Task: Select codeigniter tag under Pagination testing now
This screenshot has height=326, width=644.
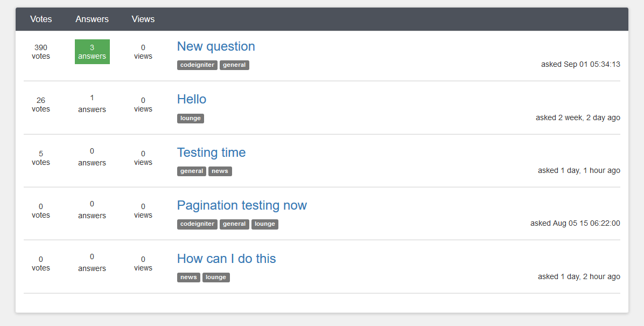Action: coord(197,224)
